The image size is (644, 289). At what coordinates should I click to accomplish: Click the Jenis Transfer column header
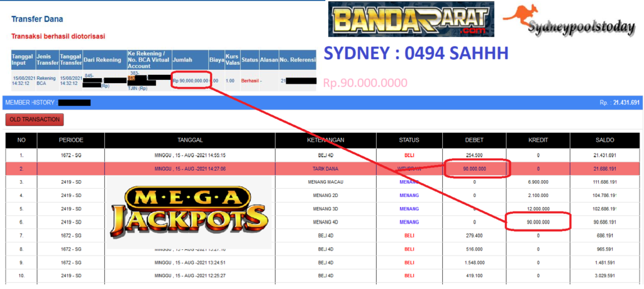coord(47,60)
